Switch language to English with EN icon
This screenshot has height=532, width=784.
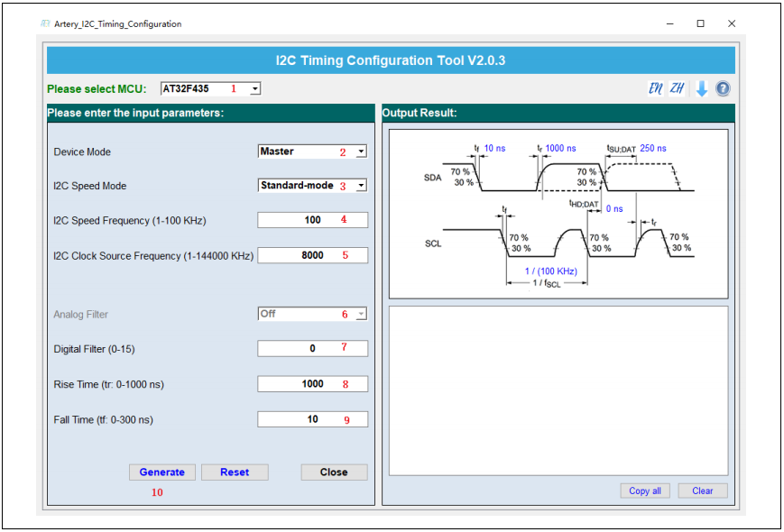click(656, 88)
